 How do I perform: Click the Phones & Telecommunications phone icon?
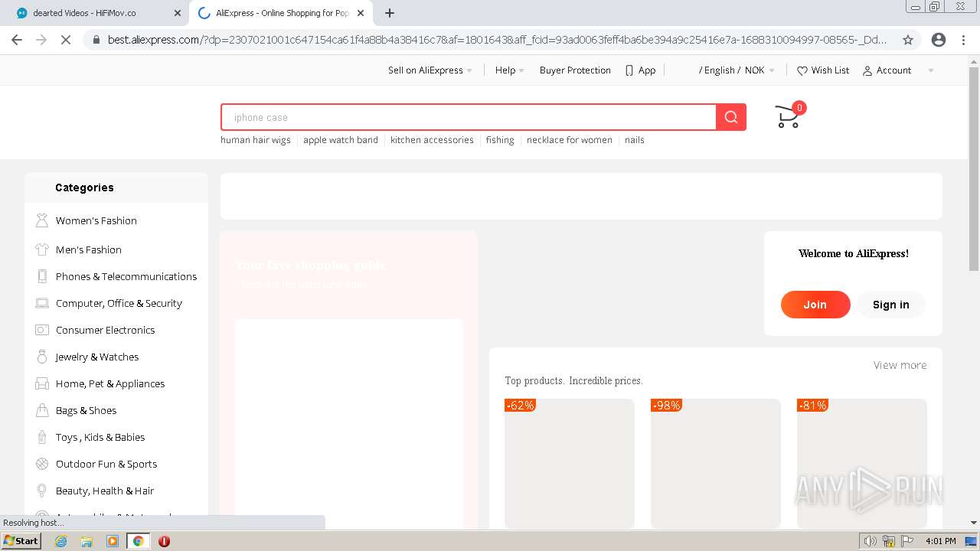[x=42, y=276]
